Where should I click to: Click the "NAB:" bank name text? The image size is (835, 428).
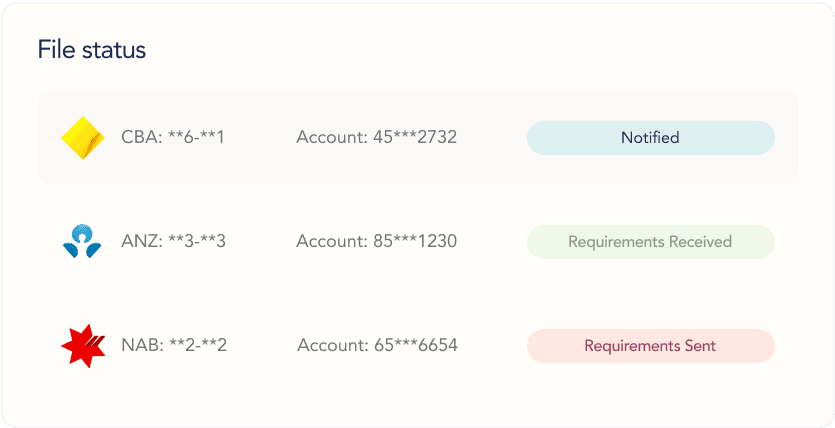click(x=141, y=346)
